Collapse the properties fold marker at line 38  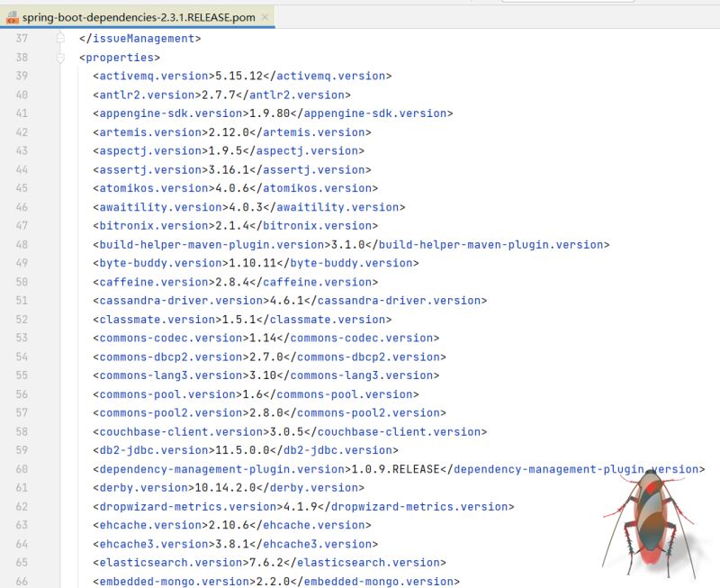click(x=60, y=58)
